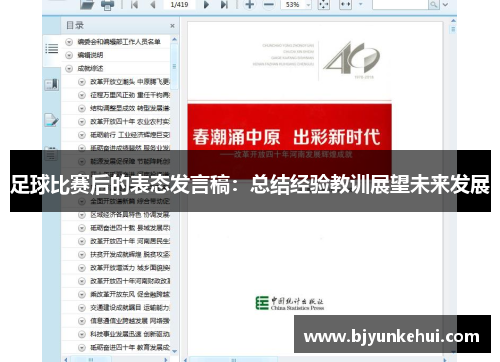Expand the 改革开放立潮头 entry
Viewport: 500px width, 362px height.
[82, 82]
